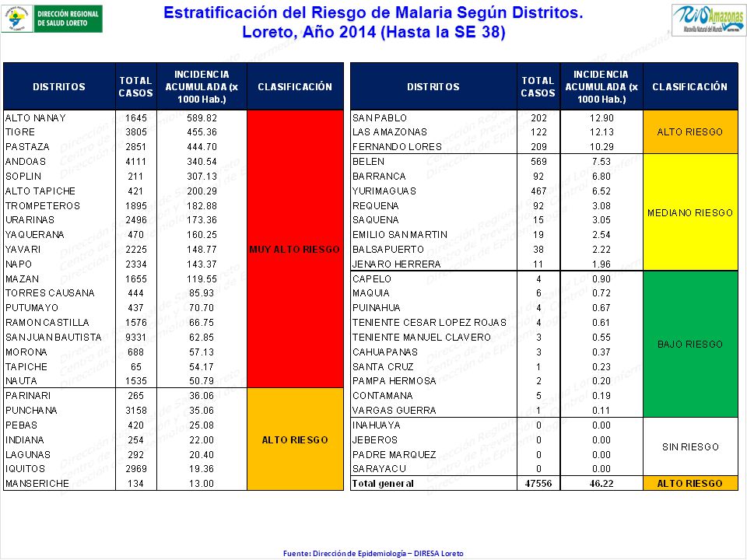747x560 pixels.
Task: Click the 'Total general' row label
Action: [x=383, y=483]
